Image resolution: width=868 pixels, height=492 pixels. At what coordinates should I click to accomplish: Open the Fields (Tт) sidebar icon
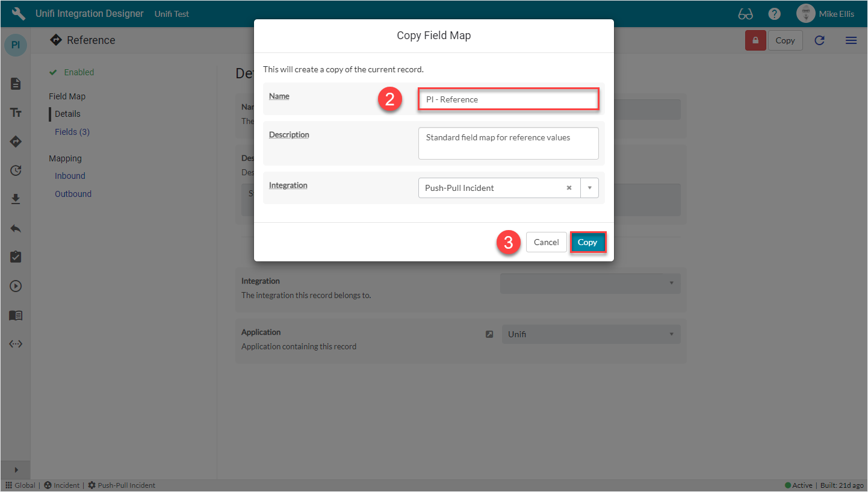coord(16,113)
